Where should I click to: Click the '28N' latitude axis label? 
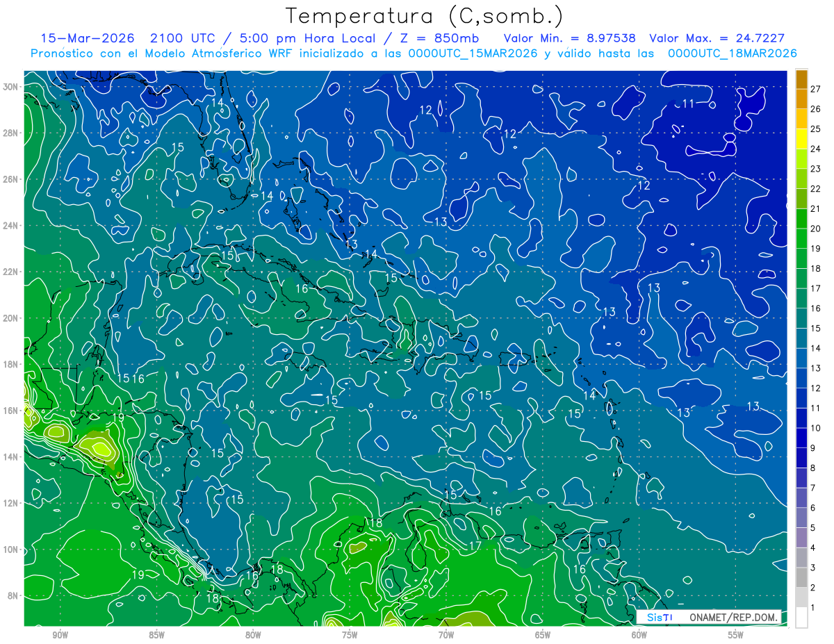[10, 133]
